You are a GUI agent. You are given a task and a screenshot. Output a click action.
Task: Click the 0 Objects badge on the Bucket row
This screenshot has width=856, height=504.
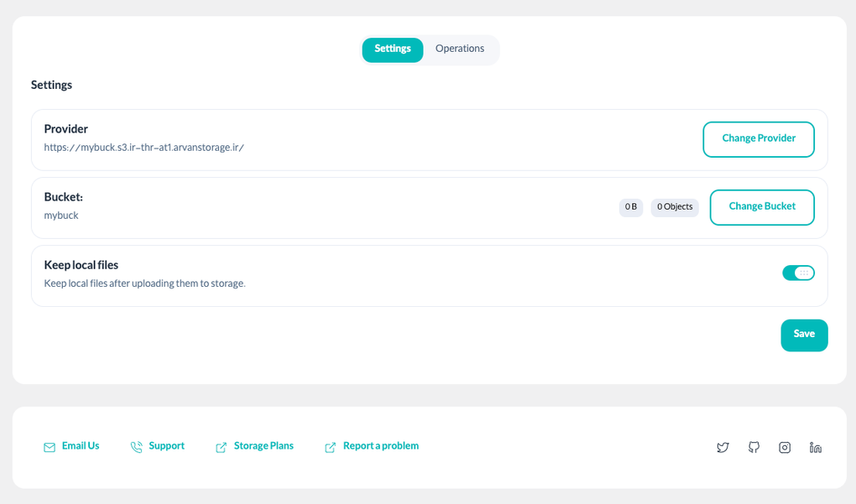(674, 207)
